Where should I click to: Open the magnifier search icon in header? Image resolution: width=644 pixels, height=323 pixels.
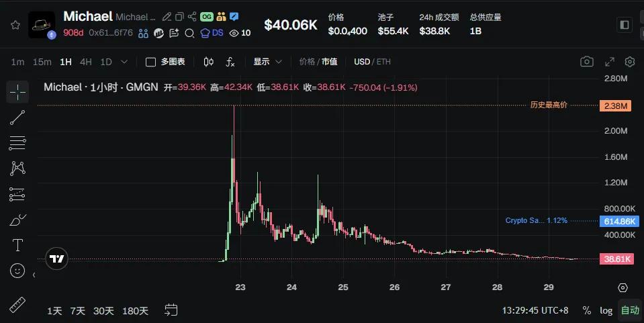coord(189,33)
